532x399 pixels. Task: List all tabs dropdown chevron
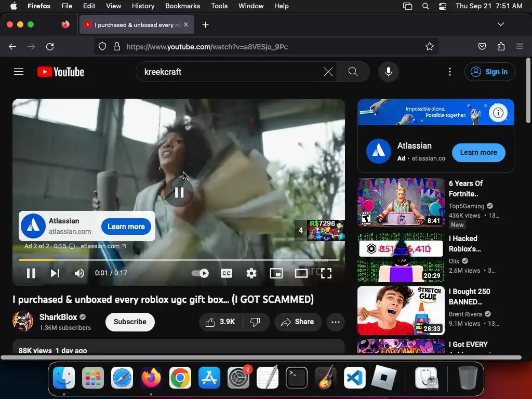[501, 24]
